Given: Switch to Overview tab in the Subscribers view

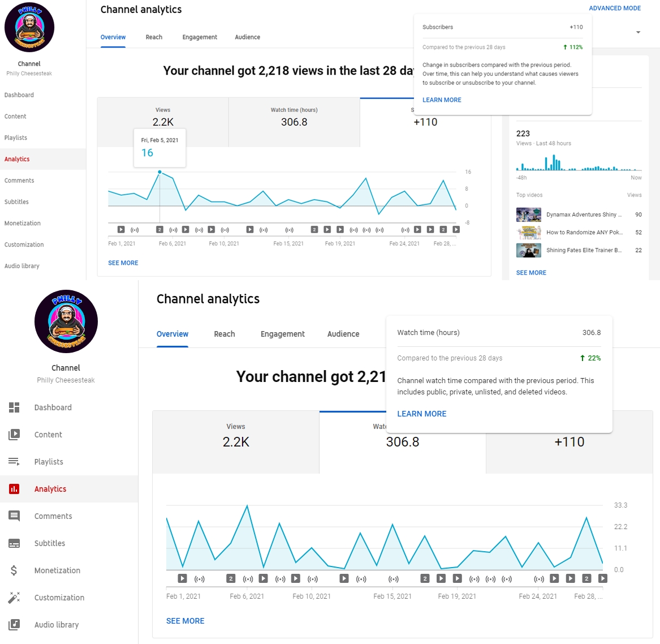Looking at the screenshot, I should [x=113, y=37].
